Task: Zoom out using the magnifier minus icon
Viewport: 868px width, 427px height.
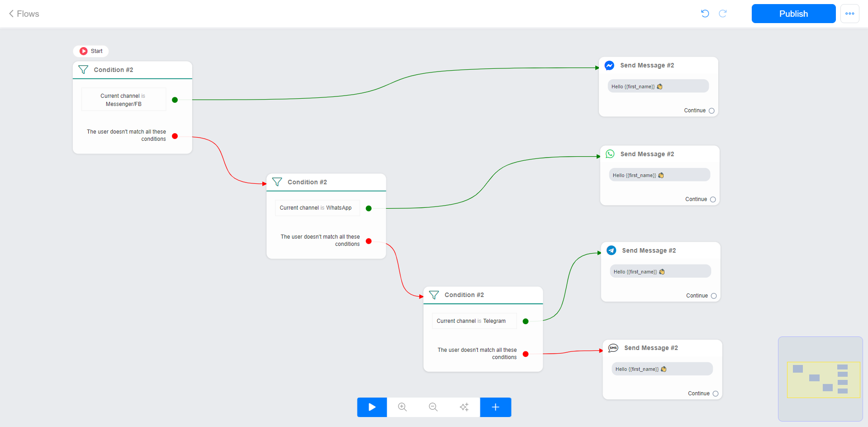Action: (x=433, y=407)
